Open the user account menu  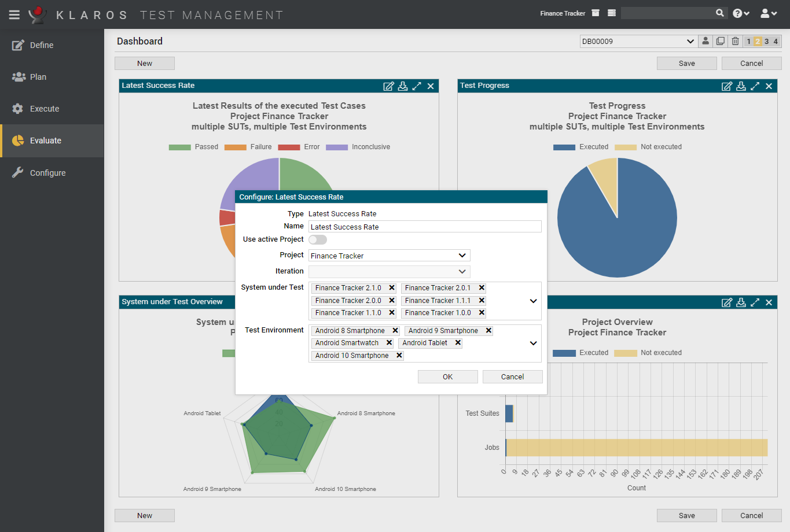[x=768, y=13]
